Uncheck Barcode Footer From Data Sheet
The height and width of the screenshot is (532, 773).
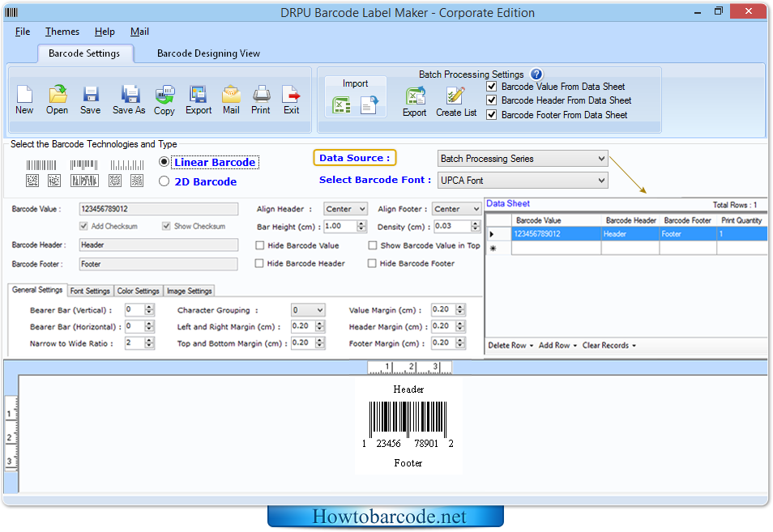492,115
